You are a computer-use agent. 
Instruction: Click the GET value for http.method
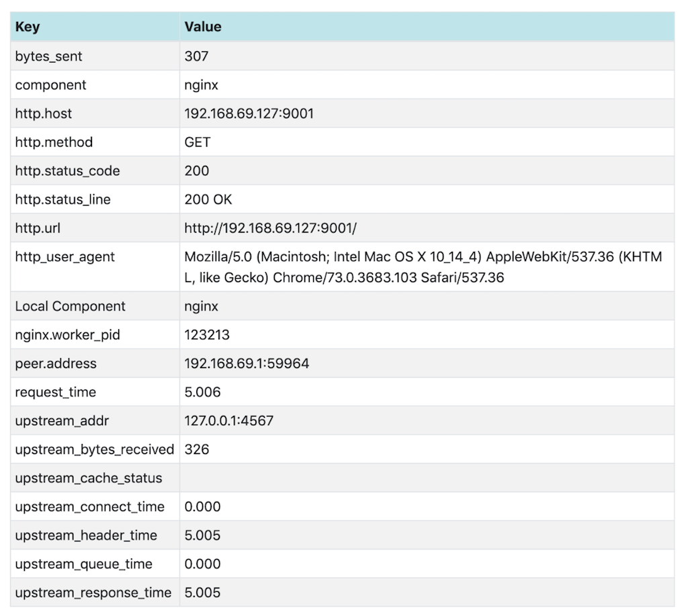198,142
